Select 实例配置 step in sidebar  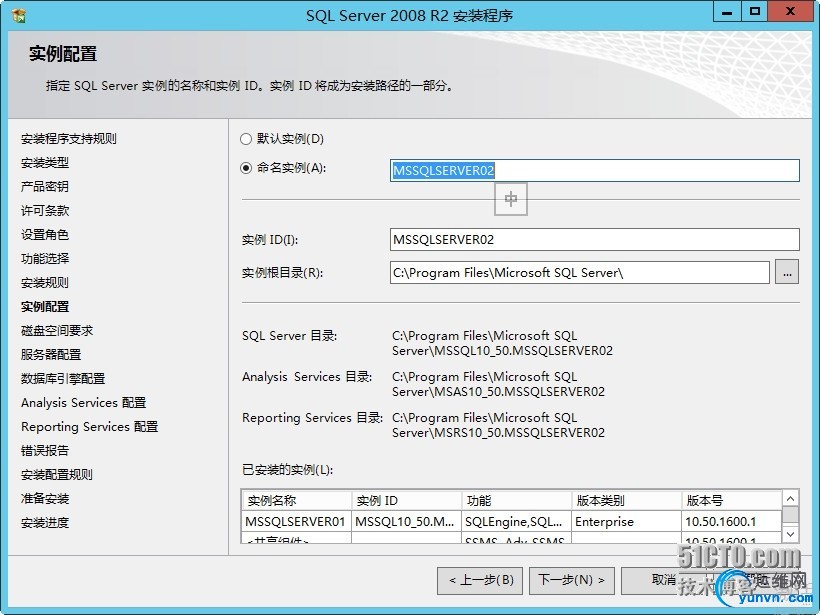[45, 307]
